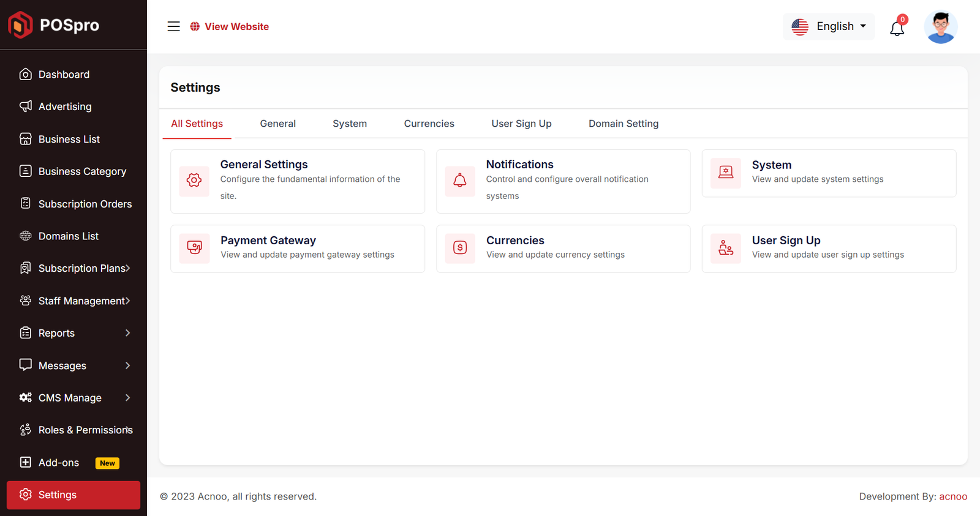Click the Payment Gateway card icon
Viewport: 980px width, 516px height.
194,248
